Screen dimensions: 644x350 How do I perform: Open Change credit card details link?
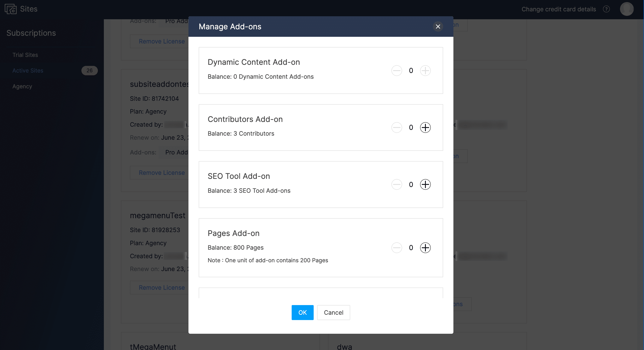(x=559, y=9)
